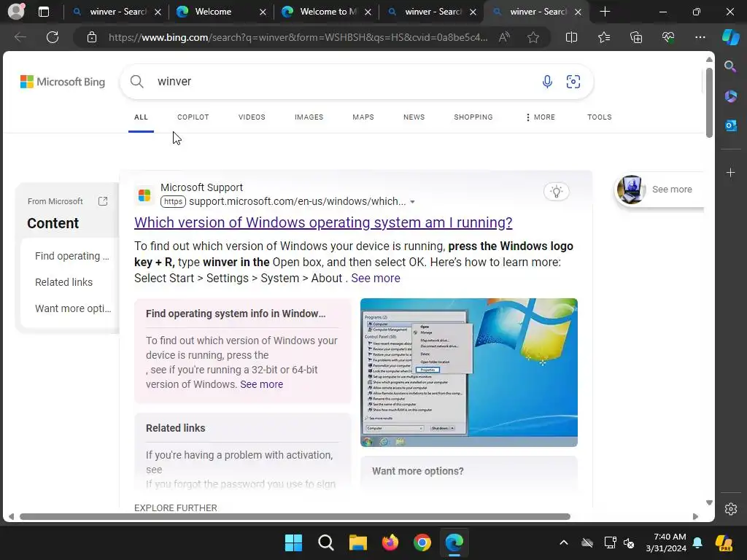Click See more in Find operating system card
Viewport: 747px width, 560px height.
(x=262, y=384)
